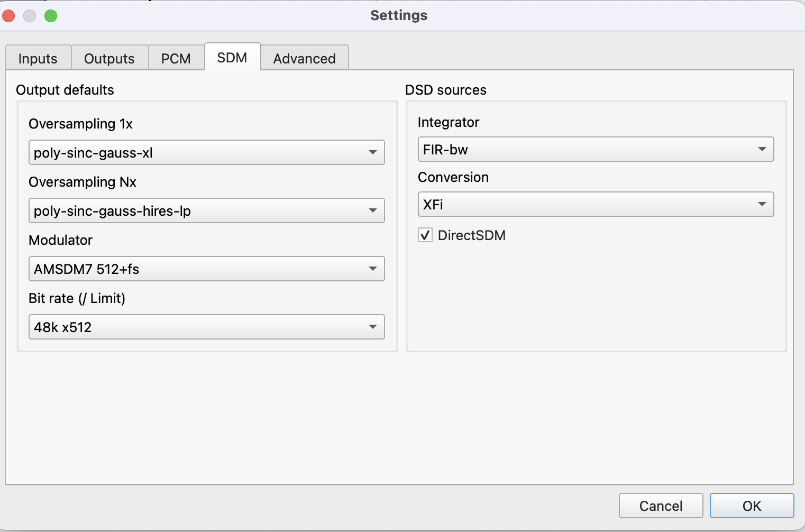Click the gray minimize window button
The image size is (805, 532).
pos(30,16)
